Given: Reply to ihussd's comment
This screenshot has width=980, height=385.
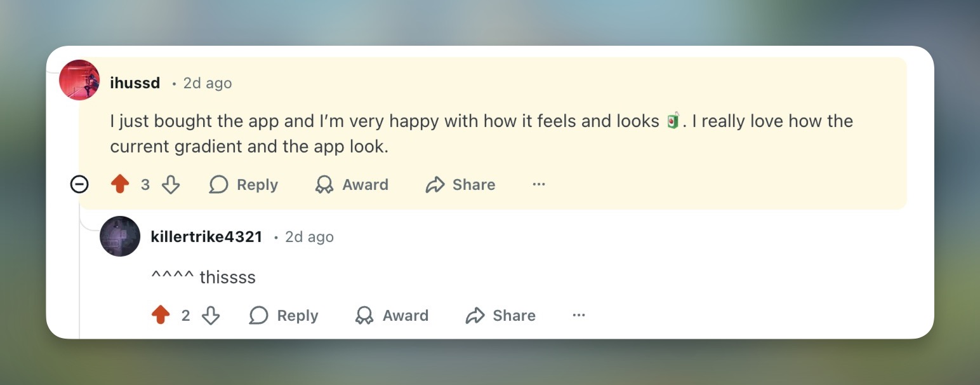Looking at the screenshot, I should tap(244, 184).
